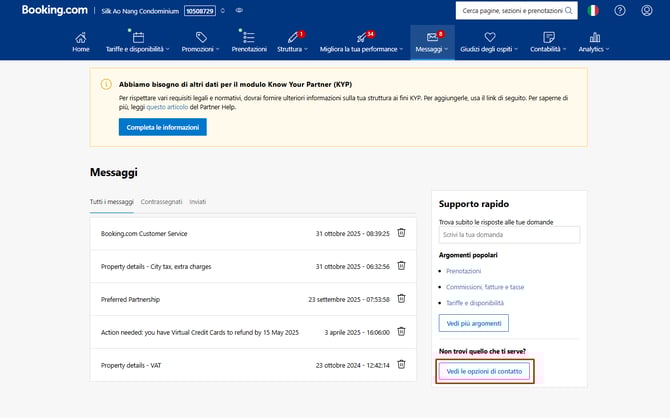Switch to the Inviati tab
This screenshot has height=418, width=670.
point(198,202)
